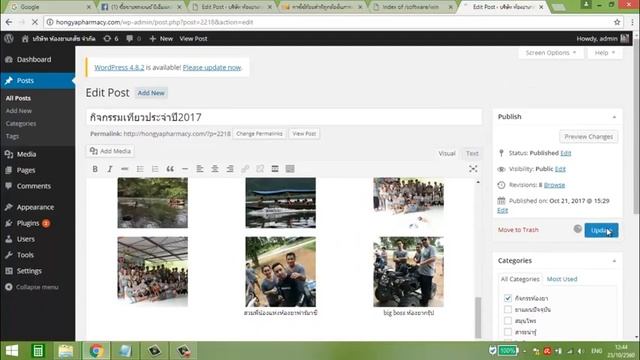
Task: Enable distraction-free writing mode
Action: pos(473,169)
